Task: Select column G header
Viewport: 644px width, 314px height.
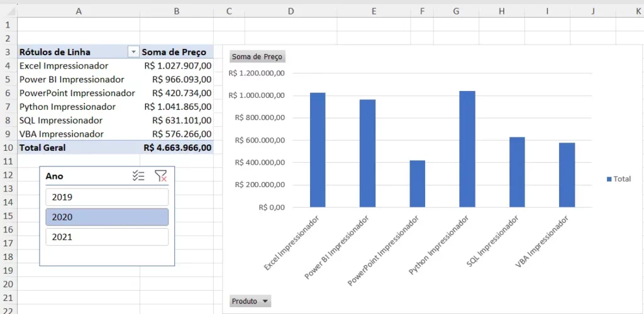Action: click(x=457, y=11)
